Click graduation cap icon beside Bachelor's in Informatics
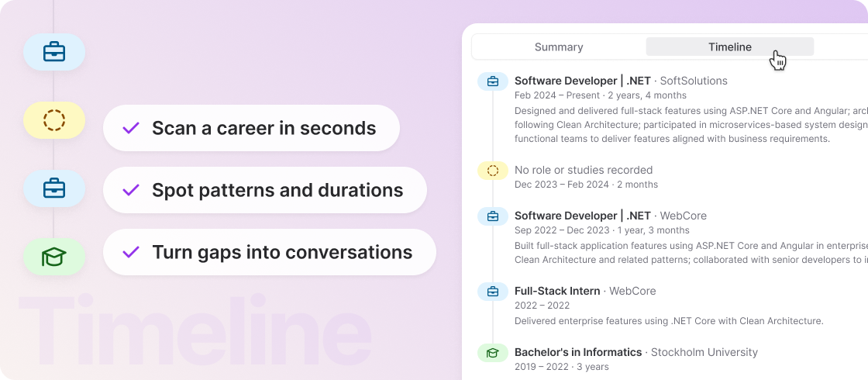This screenshot has width=868, height=380. click(493, 353)
